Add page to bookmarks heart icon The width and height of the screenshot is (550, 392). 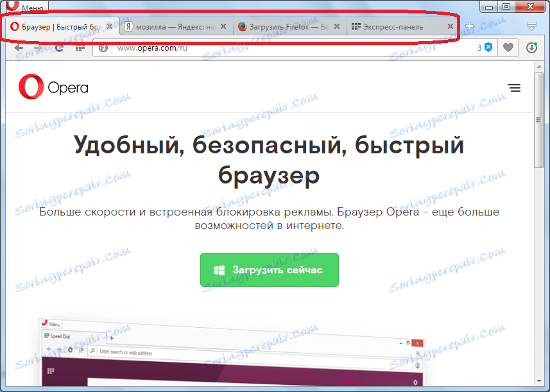tap(508, 47)
